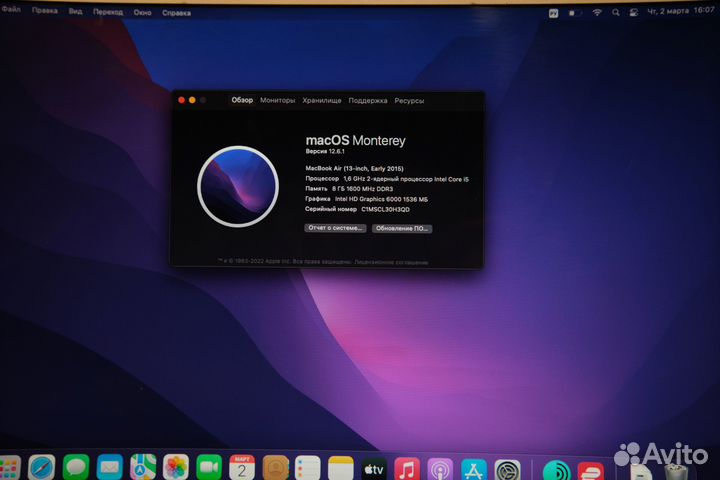
Task: Click the Отчет о системе button
Action: pyautogui.click(x=335, y=228)
